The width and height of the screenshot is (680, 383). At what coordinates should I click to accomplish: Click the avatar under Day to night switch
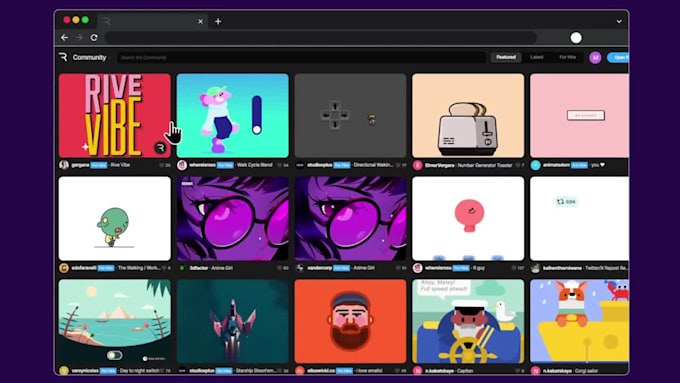point(64,371)
